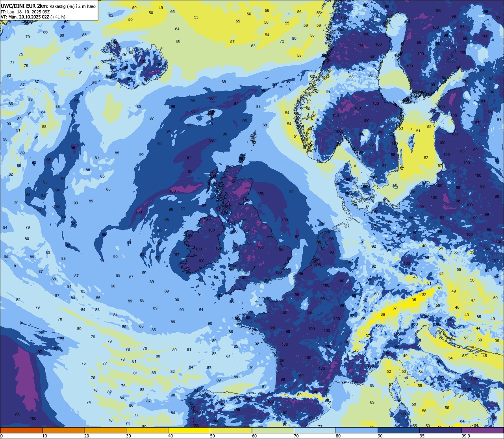The width and height of the screenshot is (504, 439).
Task: Click the 50–60 pale yellow legend swatch
Action: (231, 430)
